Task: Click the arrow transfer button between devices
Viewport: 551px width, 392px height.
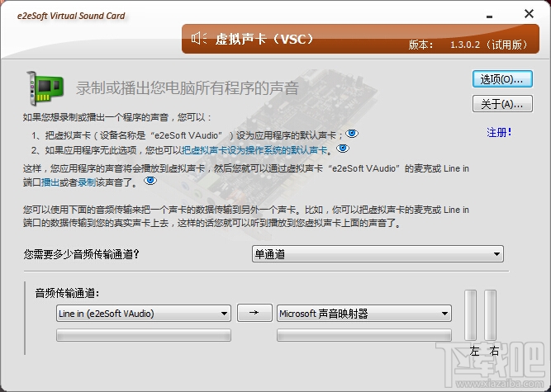Action: coord(254,313)
